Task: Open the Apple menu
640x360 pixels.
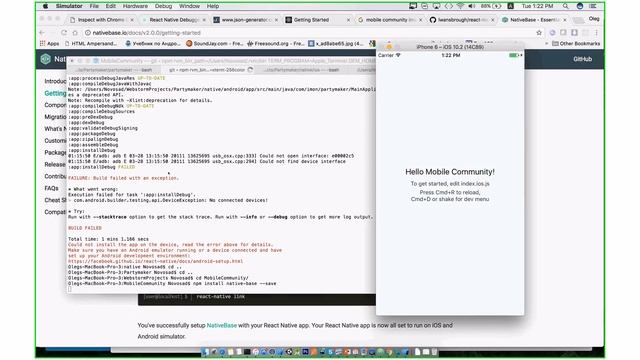Action: point(46,6)
